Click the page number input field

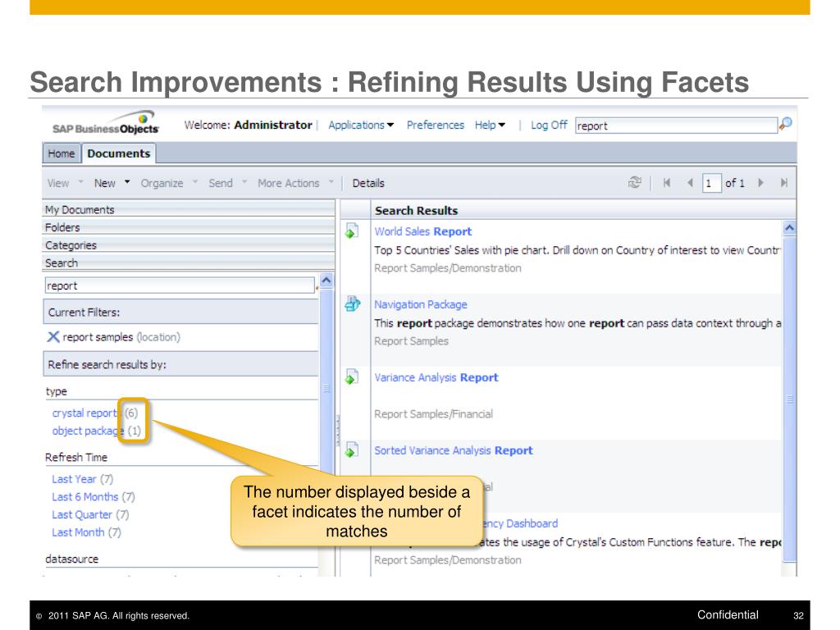coord(711,183)
